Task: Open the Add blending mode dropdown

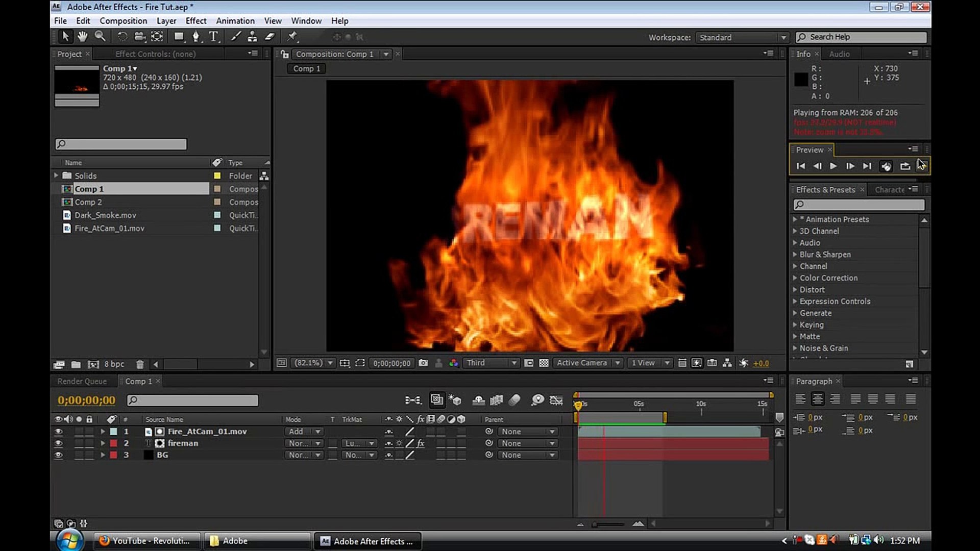Action: point(304,432)
